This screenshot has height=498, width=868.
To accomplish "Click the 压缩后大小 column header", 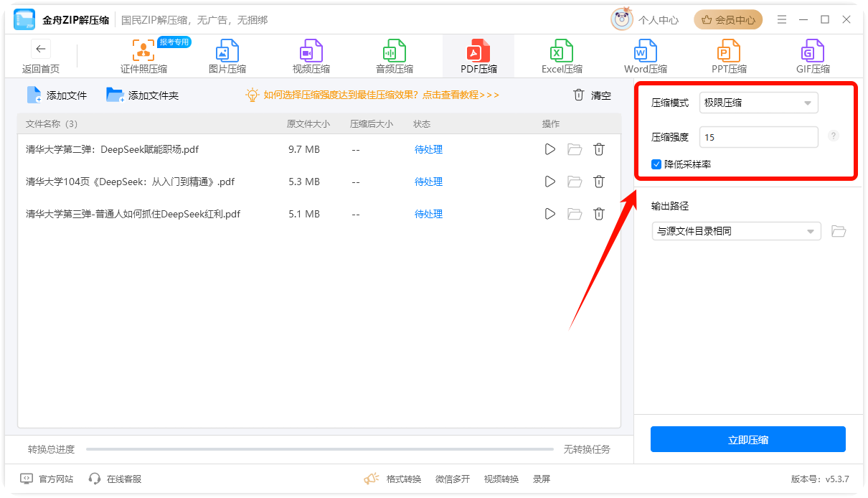I will (x=372, y=124).
